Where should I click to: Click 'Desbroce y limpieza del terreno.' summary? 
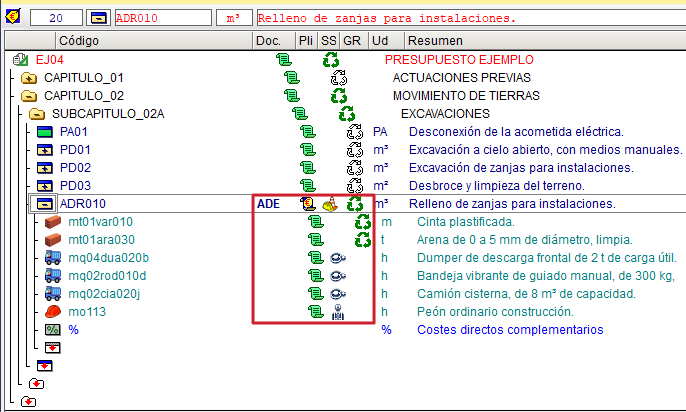click(x=497, y=186)
